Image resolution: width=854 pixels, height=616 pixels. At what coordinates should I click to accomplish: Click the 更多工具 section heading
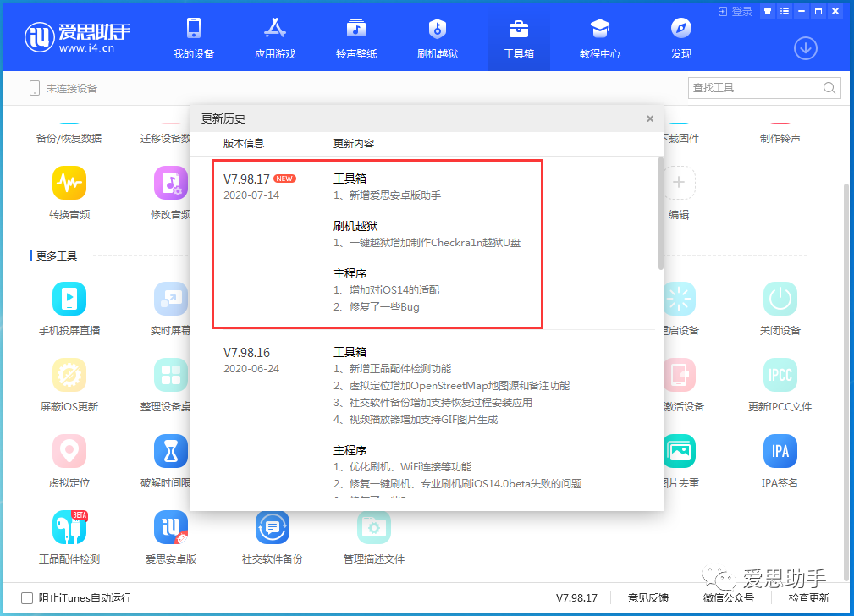tap(56, 256)
